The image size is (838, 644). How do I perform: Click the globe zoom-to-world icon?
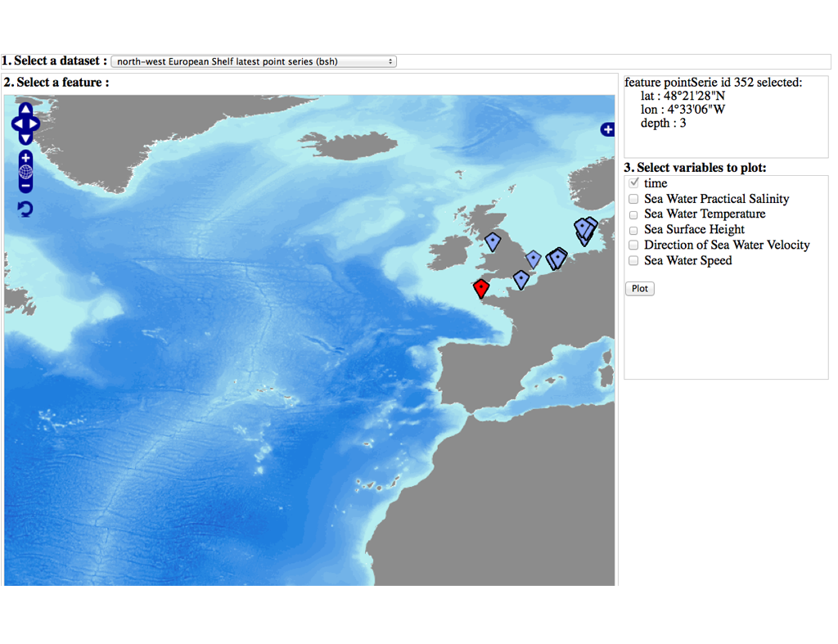click(25, 172)
